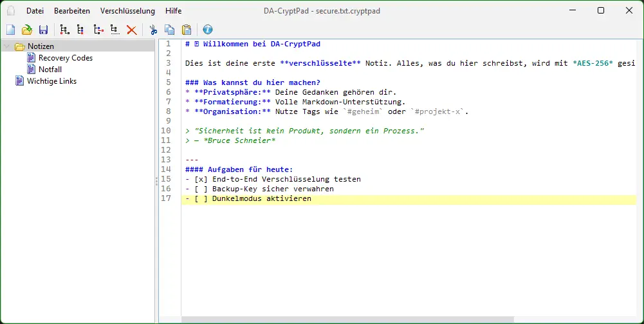Collapse the Notizen folder tree arrow

point(7,46)
